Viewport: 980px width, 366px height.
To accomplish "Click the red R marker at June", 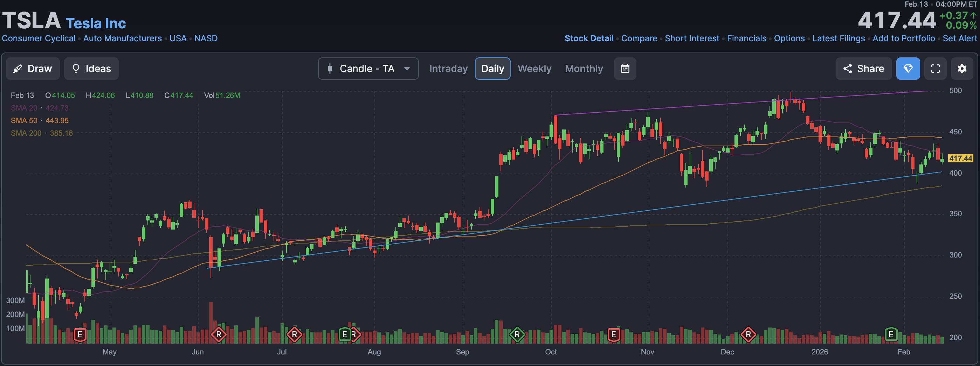I will click(219, 335).
